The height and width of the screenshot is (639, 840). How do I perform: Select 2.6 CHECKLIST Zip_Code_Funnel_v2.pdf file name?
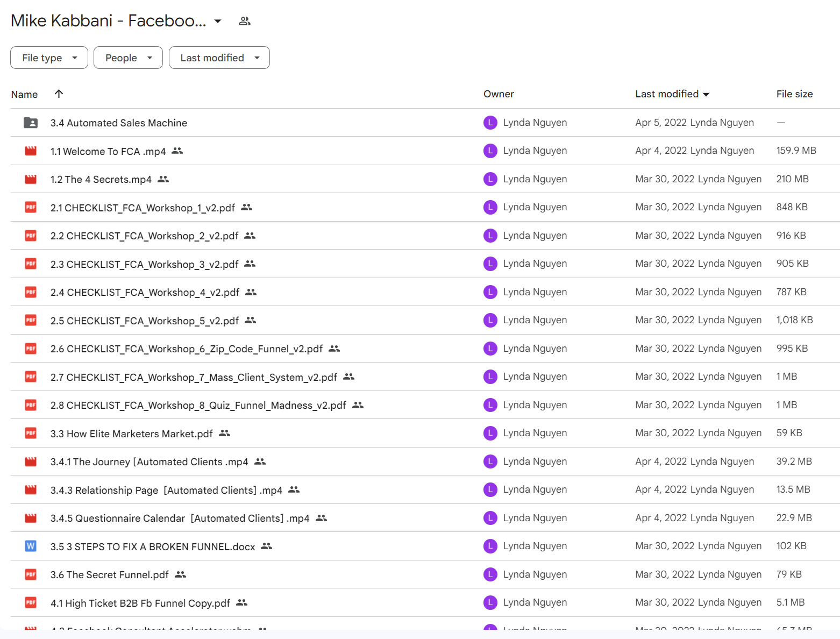point(187,349)
